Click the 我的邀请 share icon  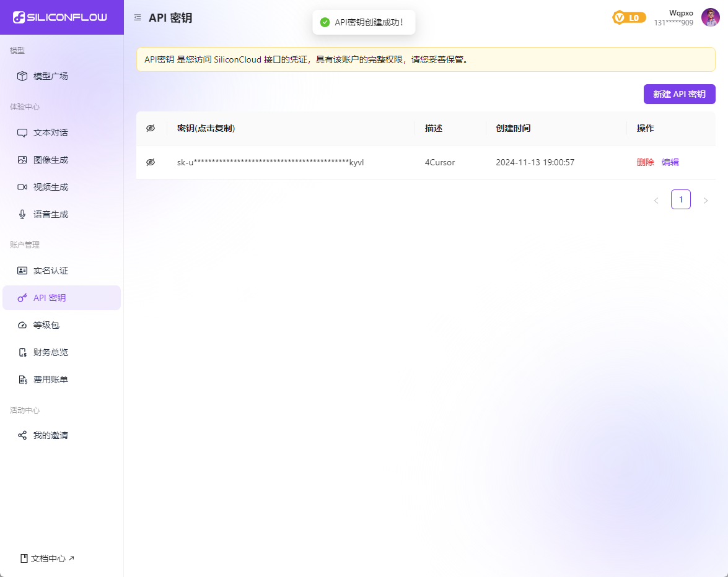point(22,435)
